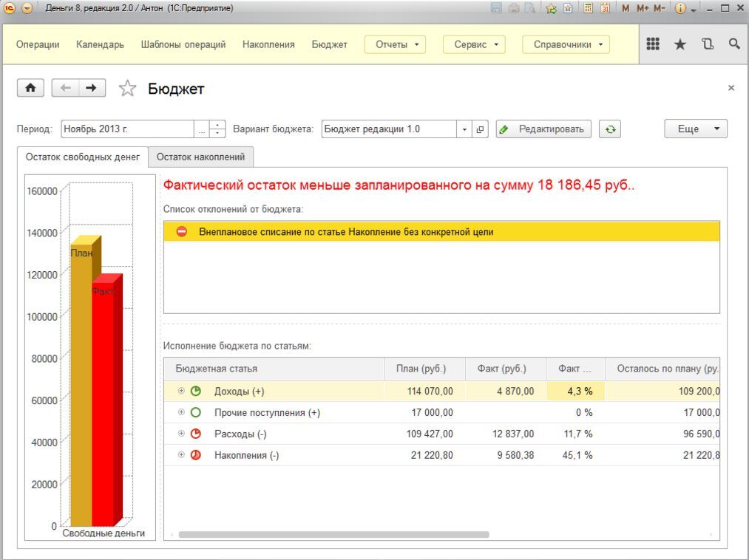Open the sections menu grid icon
749x560 pixels.
pos(653,44)
